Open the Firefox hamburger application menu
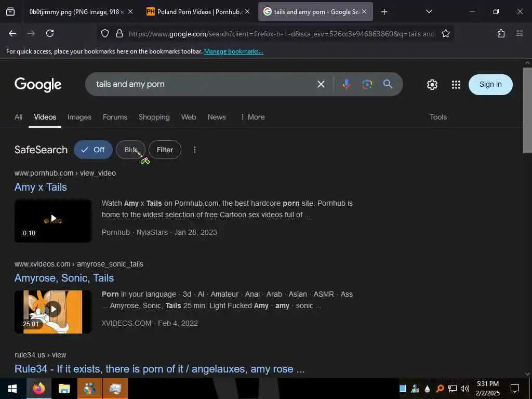Screen dimensions: 532x399 519,33
